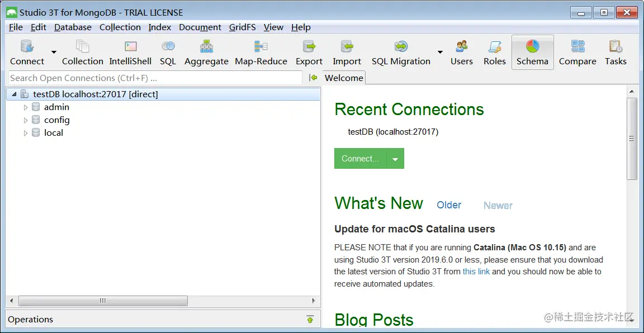
Task: Select the config database row
Action: [x=163, y=120]
